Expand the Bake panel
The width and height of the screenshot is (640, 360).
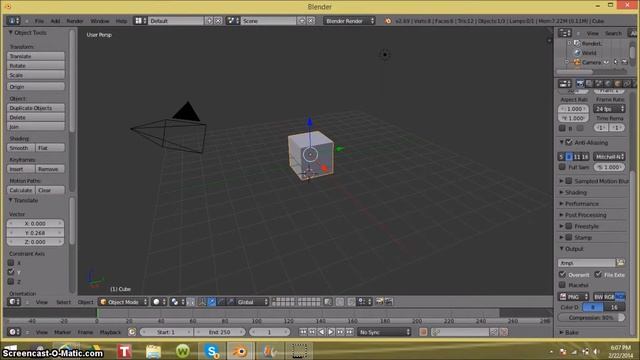coord(571,333)
